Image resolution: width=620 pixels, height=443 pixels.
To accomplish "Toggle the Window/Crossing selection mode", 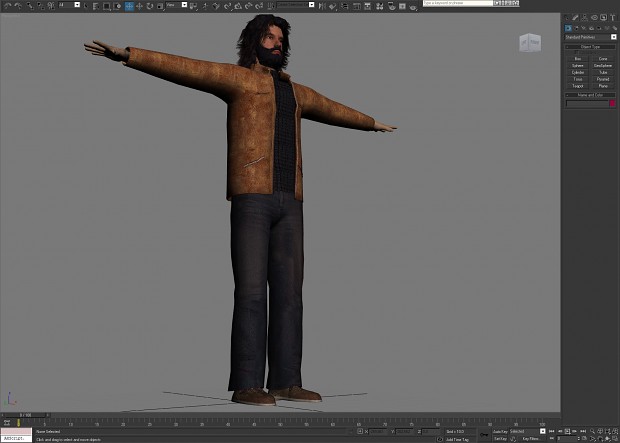I will (x=117, y=6).
